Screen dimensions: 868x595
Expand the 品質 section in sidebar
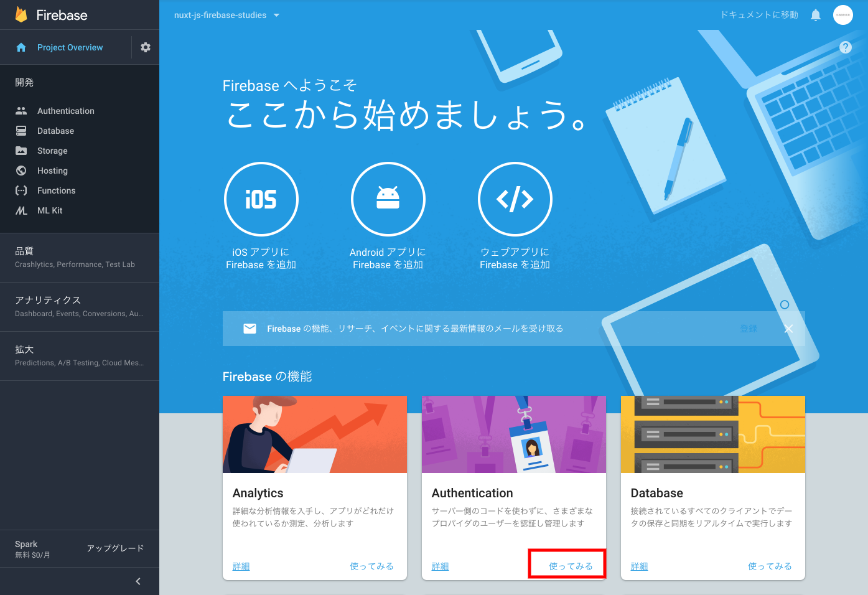(x=80, y=258)
